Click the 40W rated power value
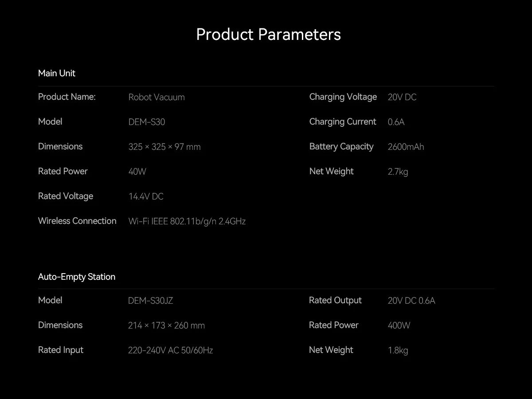The height and width of the screenshot is (399, 532). pos(137,172)
